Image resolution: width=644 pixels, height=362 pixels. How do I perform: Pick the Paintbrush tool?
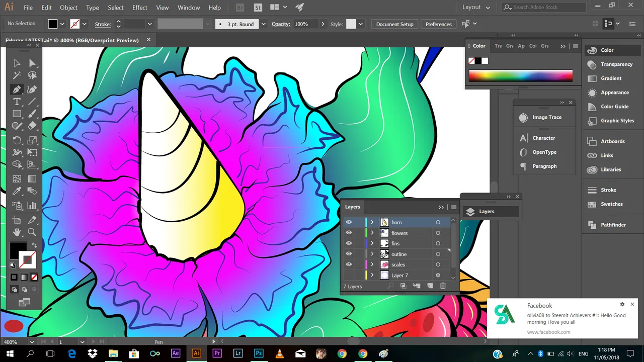[32, 114]
